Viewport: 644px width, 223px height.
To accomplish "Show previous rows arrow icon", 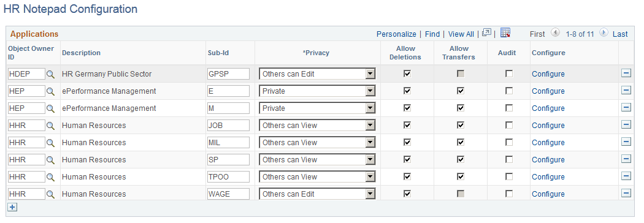I will [x=555, y=33].
